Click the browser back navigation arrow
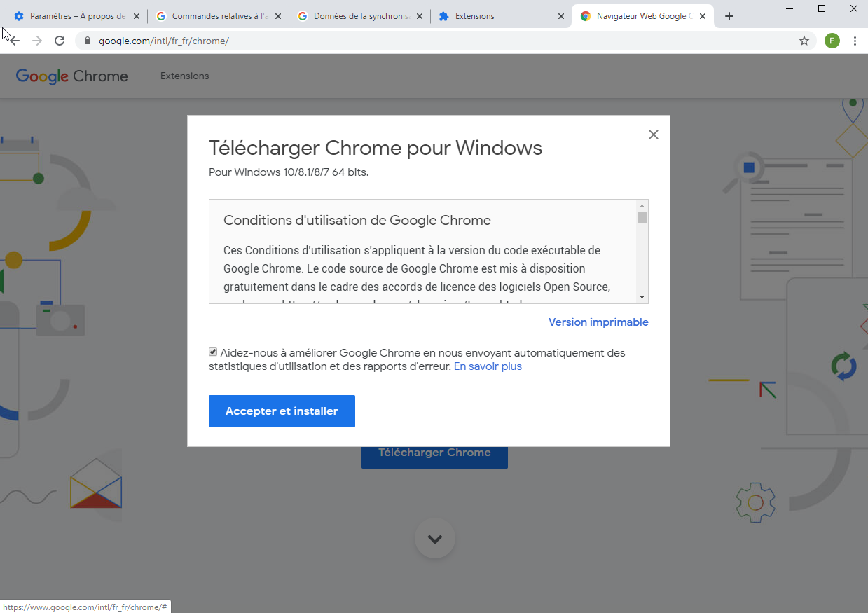This screenshot has width=868, height=613. 13,41
